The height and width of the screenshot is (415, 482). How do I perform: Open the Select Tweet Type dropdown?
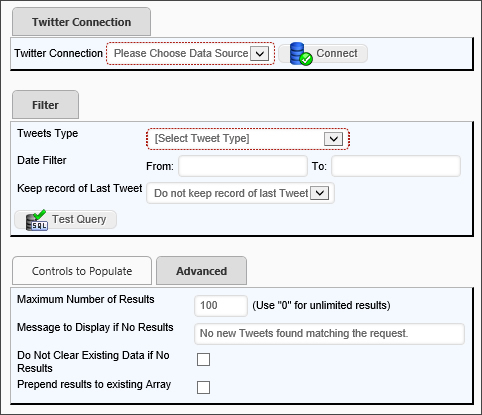[248, 139]
